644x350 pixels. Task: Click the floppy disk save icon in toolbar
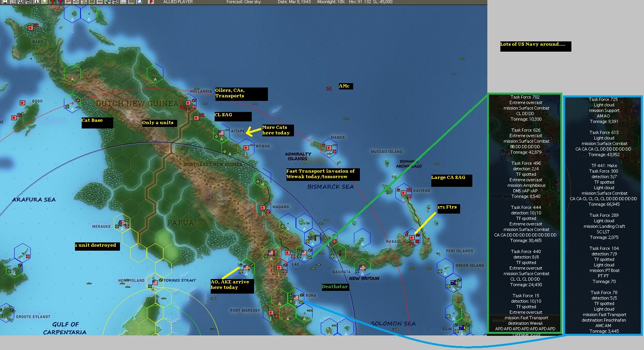pyautogui.click(x=5, y=2)
